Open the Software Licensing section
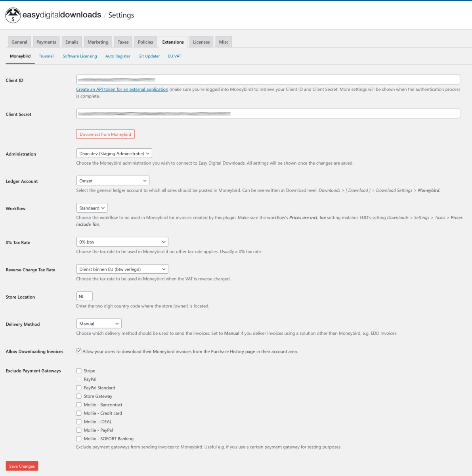Image resolution: width=472 pixels, height=476 pixels. point(80,56)
